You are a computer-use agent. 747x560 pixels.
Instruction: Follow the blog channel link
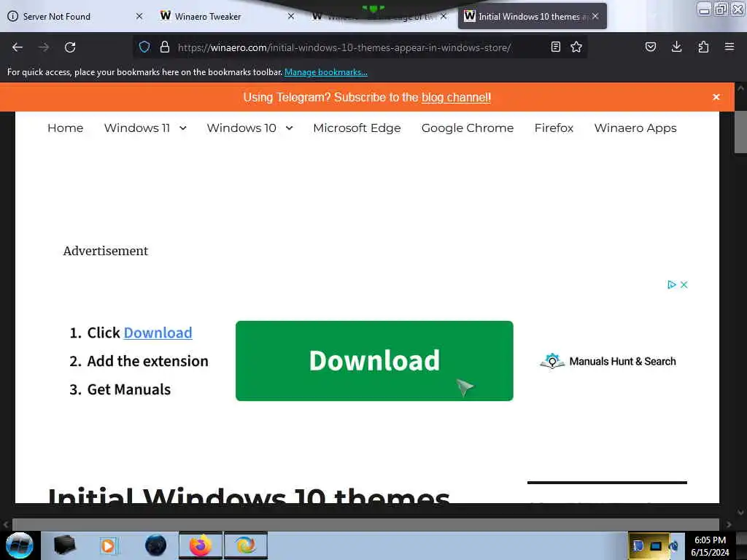(x=456, y=97)
